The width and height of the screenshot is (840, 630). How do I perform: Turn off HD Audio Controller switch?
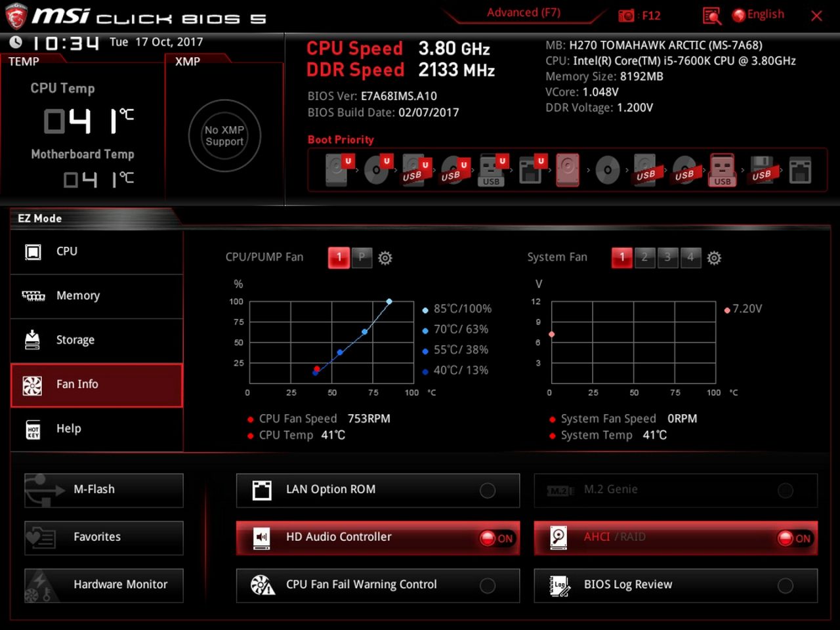point(496,538)
